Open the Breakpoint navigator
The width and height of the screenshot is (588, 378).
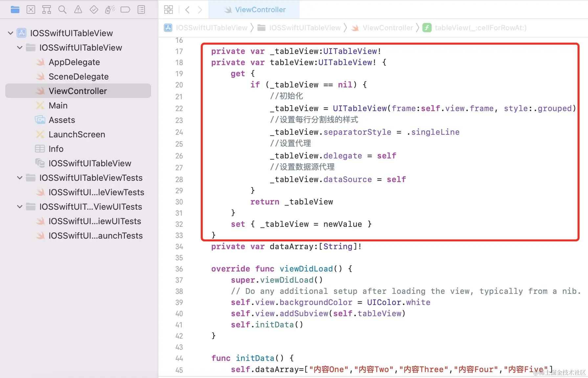click(125, 10)
